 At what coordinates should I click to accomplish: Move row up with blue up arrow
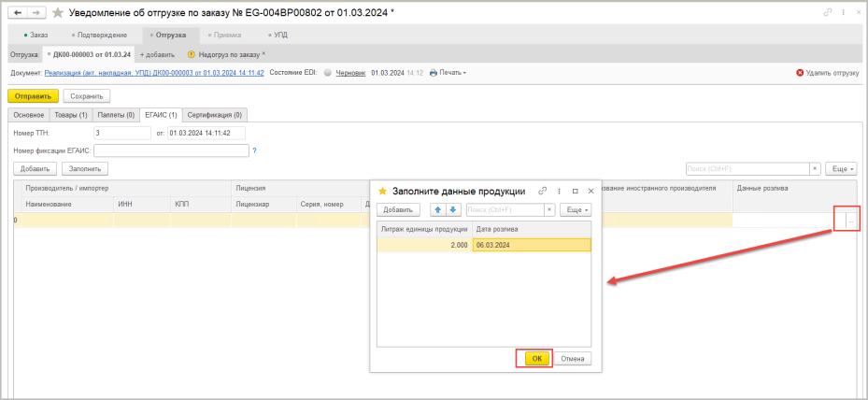pos(438,210)
